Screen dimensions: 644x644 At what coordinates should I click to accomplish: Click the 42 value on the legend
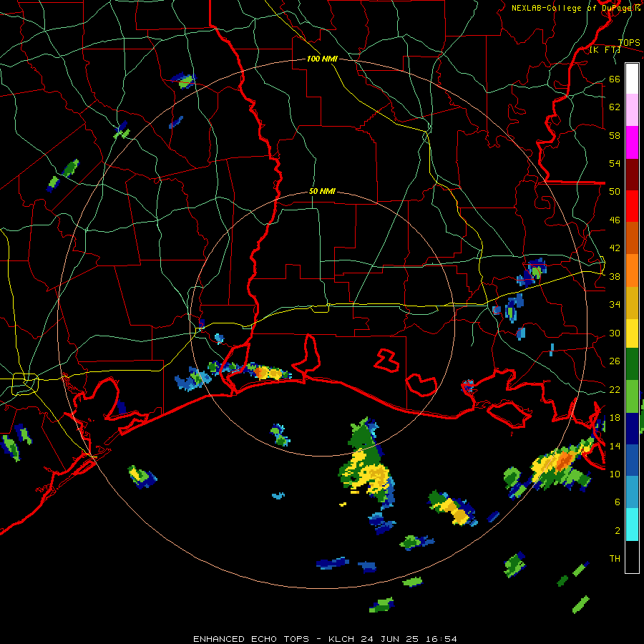click(615, 248)
